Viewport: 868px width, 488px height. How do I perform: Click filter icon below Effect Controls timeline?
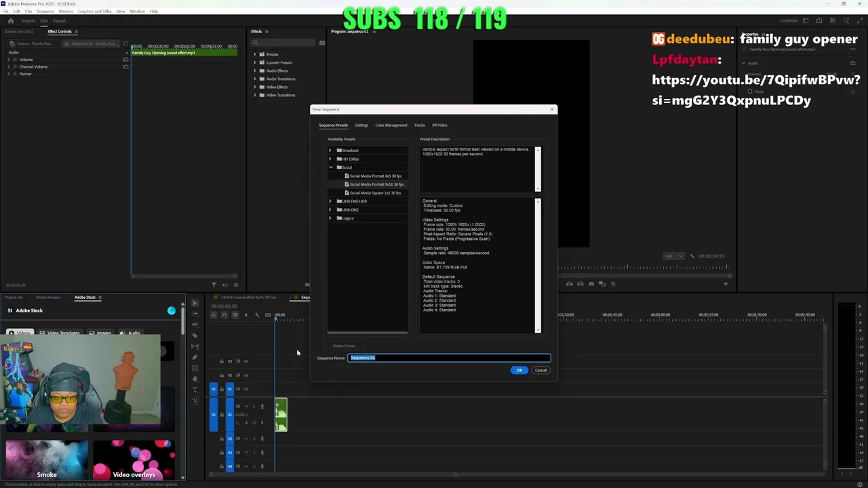[214, 285]
